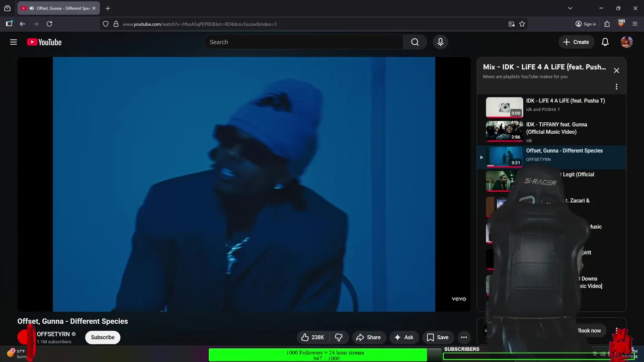
Task: Open OFFSETYRN channel link below video
Action: [53, 334]
